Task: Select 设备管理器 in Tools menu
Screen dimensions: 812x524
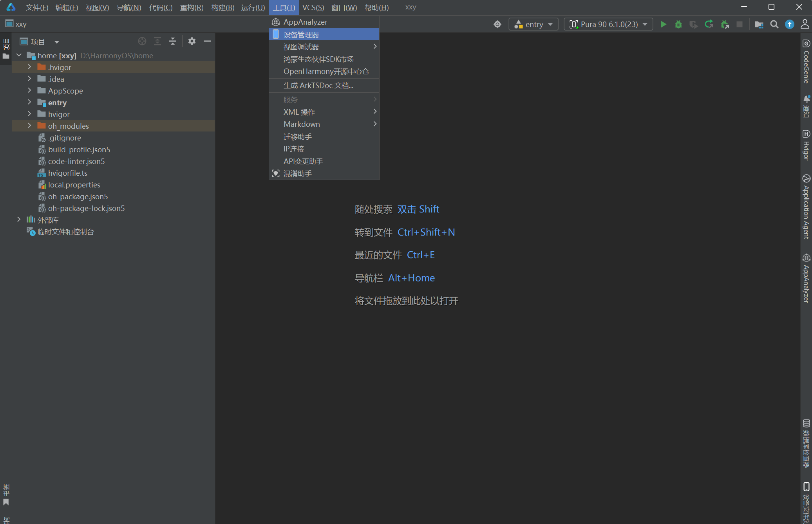Action: pos(324,34)
